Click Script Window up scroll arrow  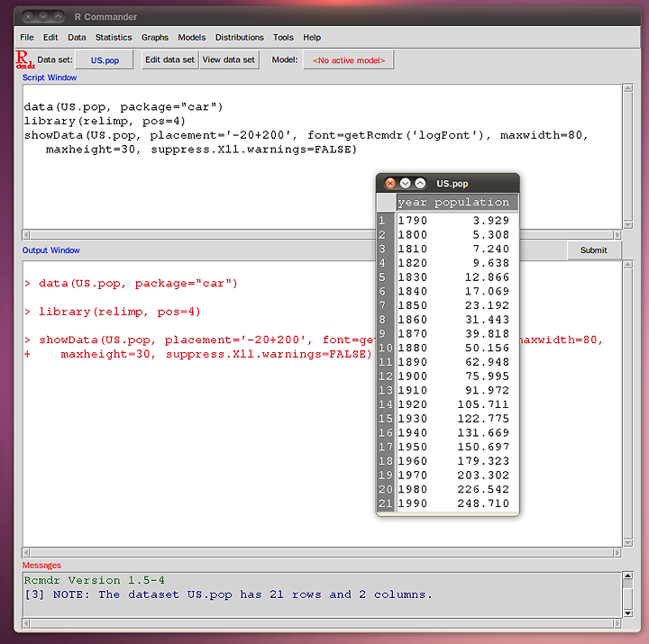[x=628, y=88]
